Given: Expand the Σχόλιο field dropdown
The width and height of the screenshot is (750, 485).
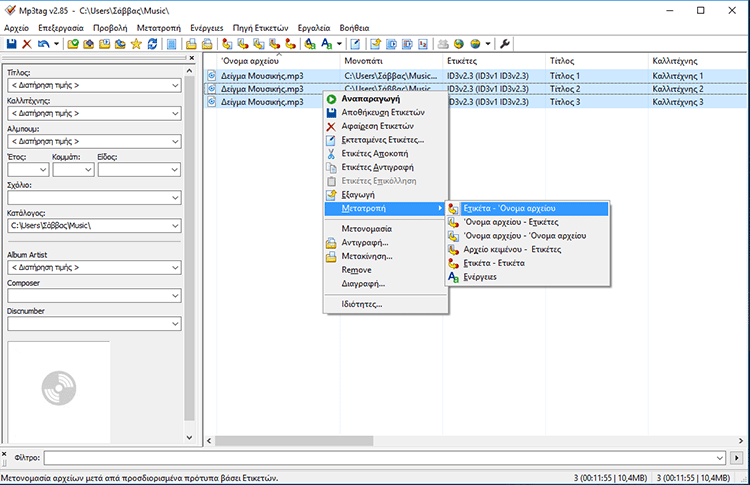Looking at the screenshot, I should [175, 198].
